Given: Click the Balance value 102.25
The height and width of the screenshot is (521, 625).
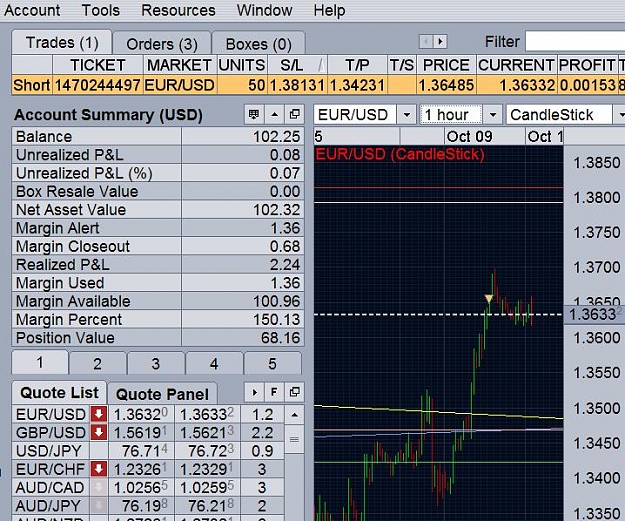Looking at the screenshot, I should pos(277,137).
